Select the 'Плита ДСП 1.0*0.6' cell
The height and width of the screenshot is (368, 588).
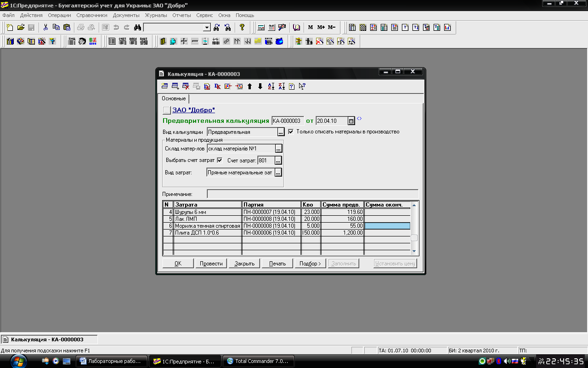pyautogui.click(x=208, y=233)
